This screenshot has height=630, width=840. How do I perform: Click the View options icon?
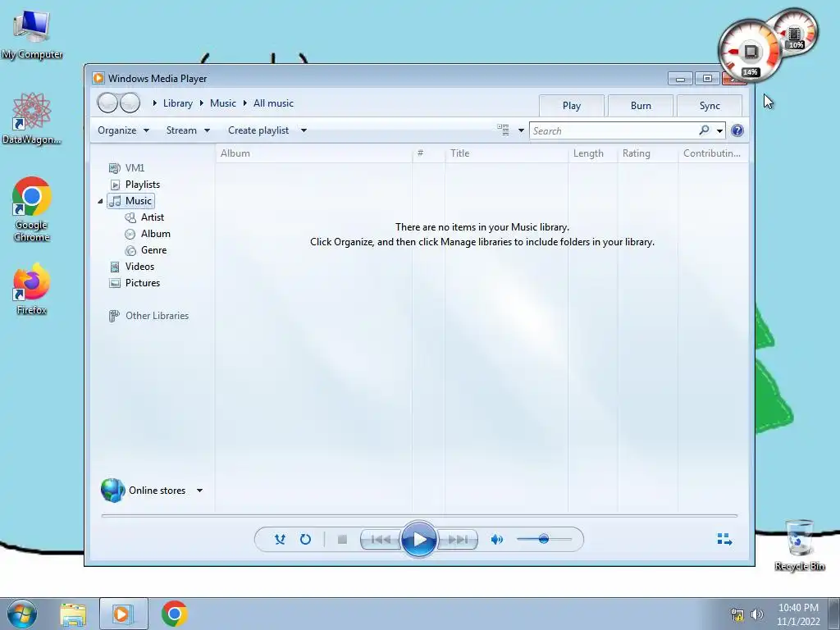[x=503, y=130]
